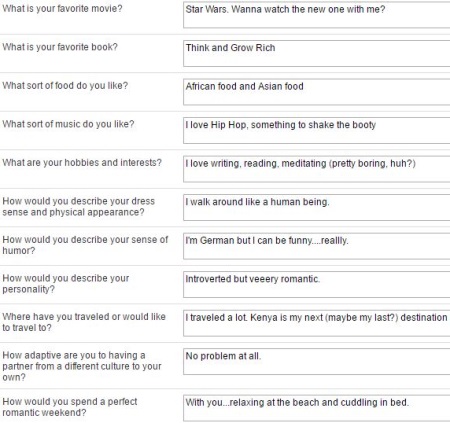Click the 'What sort of food do you like?' label
This screenshot has height=423, width=450.
pyautogui.click(x=65, y=86)
